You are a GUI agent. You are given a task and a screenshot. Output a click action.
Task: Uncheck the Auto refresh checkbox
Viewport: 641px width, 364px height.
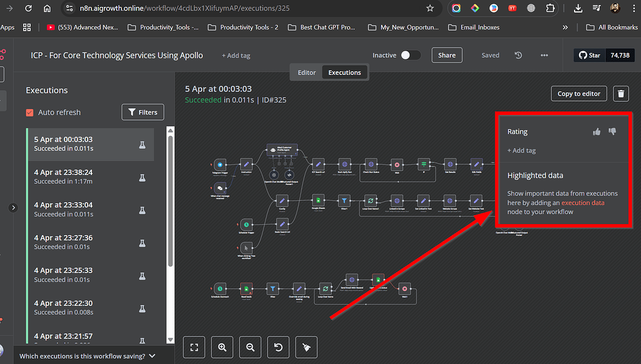[x=29, y=113]
